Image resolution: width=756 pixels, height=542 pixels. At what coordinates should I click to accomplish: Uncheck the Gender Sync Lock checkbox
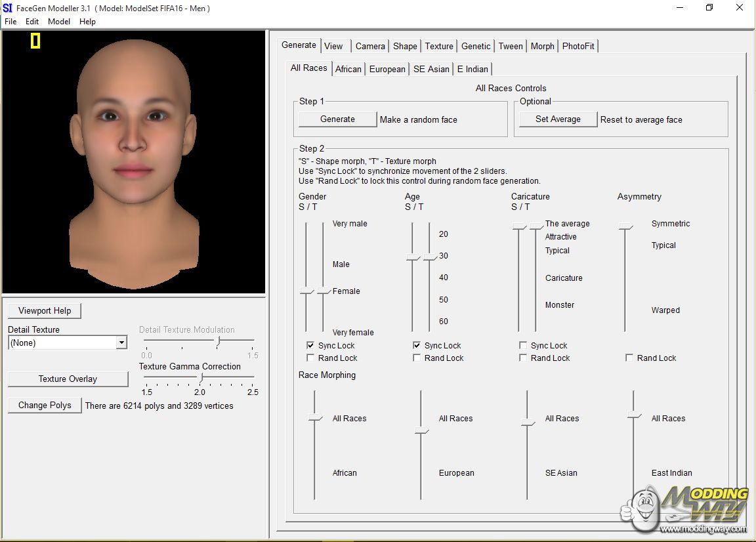pyautogui.click(x=310, y=346)
